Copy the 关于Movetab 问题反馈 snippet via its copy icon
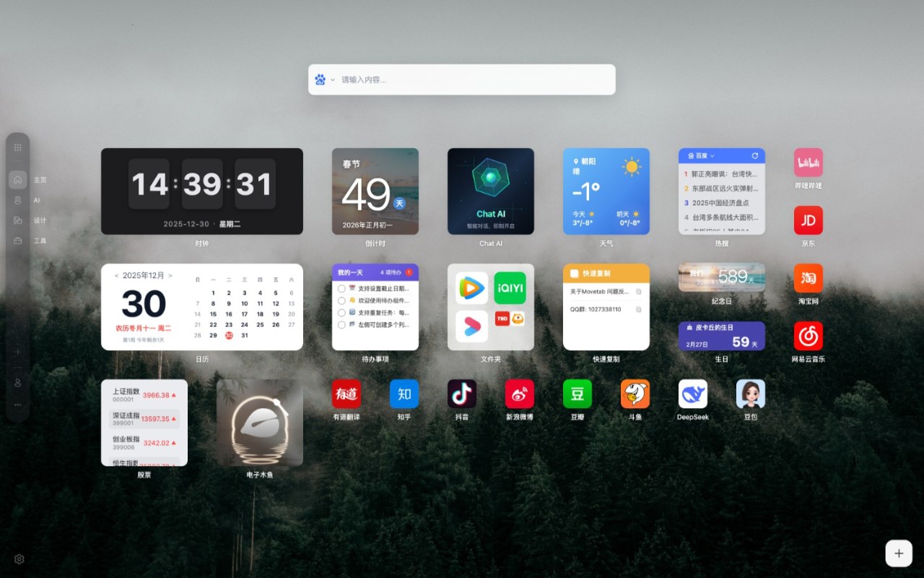 coord(638,291)
